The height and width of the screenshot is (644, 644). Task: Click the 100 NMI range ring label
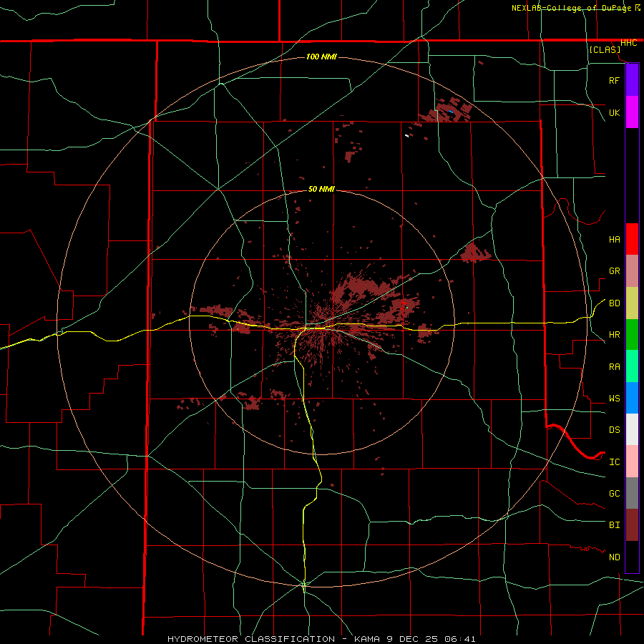point(321,57)
